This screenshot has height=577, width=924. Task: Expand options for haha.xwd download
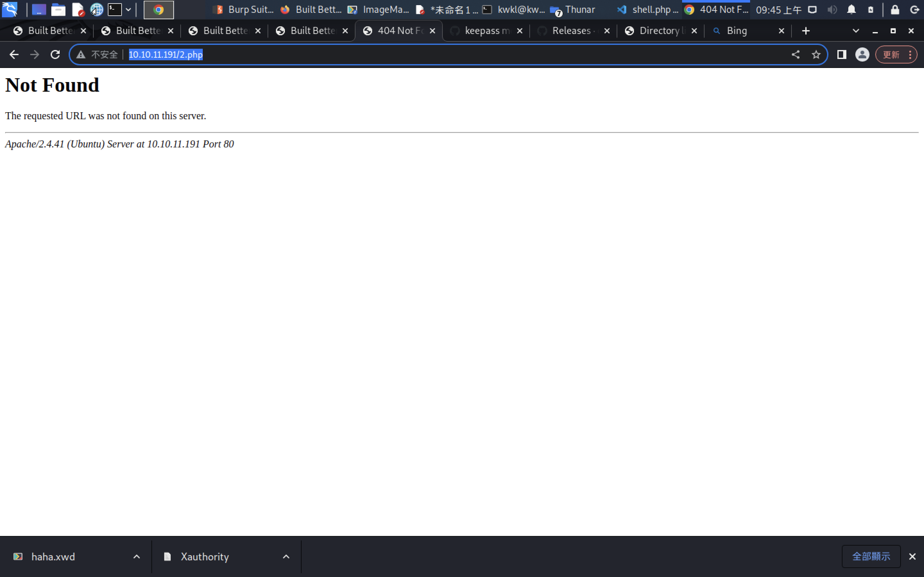(x=136, y=557)
